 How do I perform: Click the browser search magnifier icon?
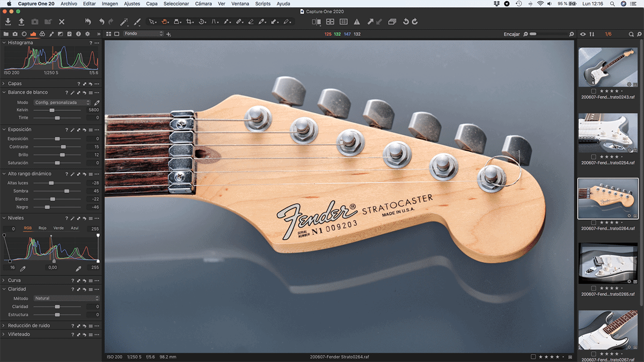pyautogui.click(x=632, y=34)
